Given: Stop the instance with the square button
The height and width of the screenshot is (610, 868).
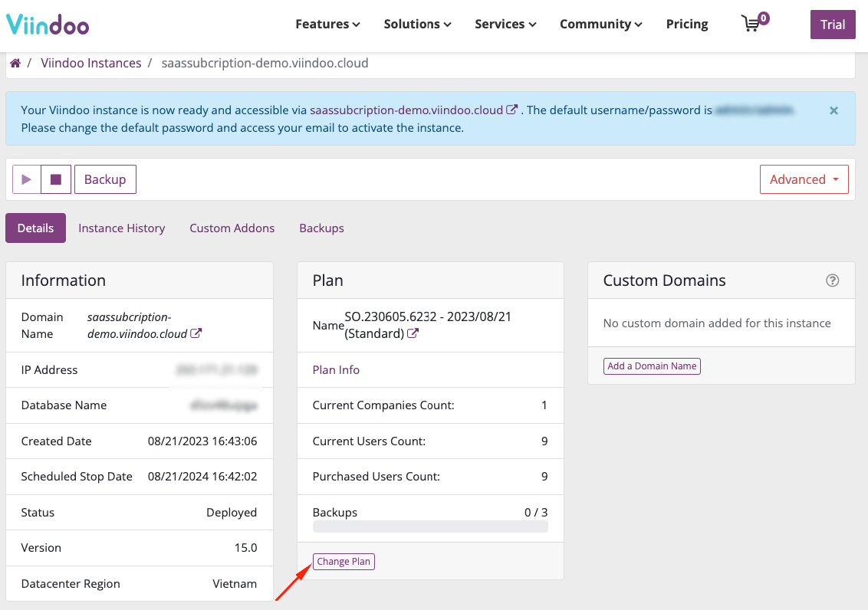Looking at the screenshot, I should coord(56,179).
